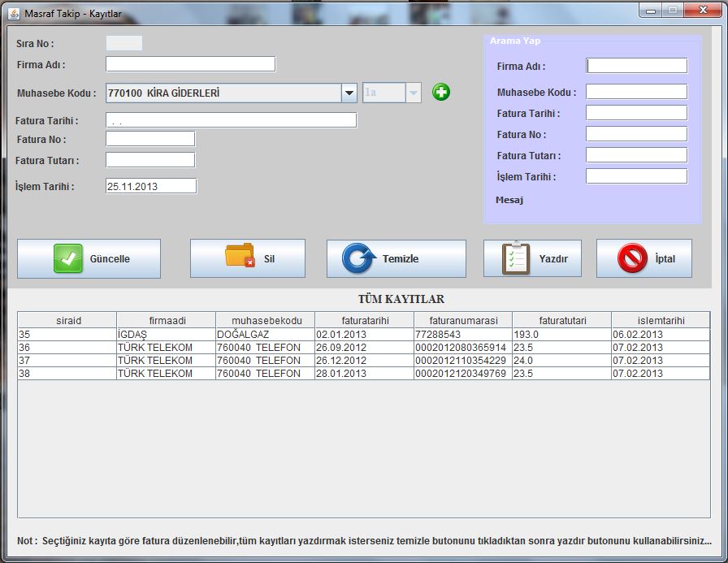
Task: Click the İşlem Tarihi field showing 25.11.2013
Action: (x=151, y=186)
